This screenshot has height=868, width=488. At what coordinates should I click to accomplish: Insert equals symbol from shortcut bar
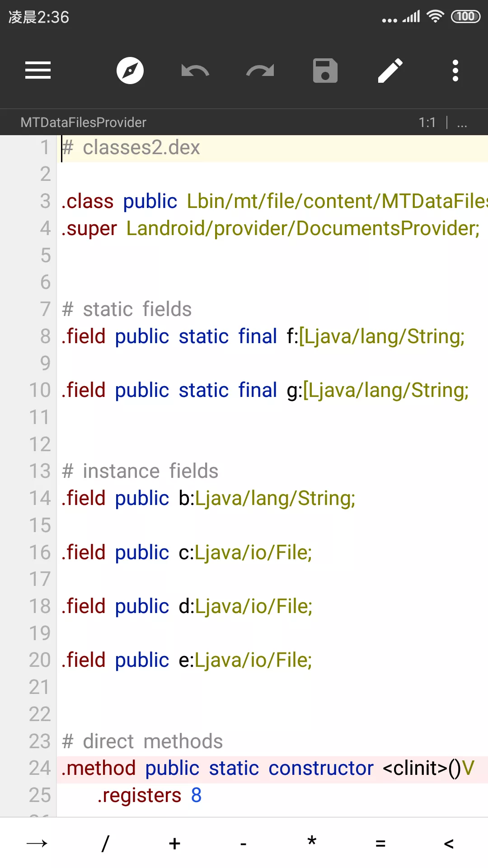pyautogui.click(x=380, y=843)
